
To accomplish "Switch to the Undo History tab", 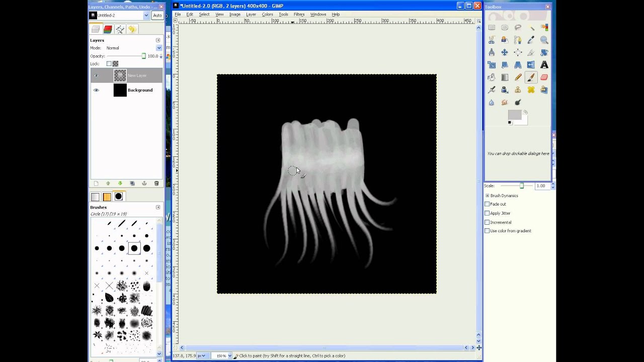I will pyautogui.click(x=132, y=30).
